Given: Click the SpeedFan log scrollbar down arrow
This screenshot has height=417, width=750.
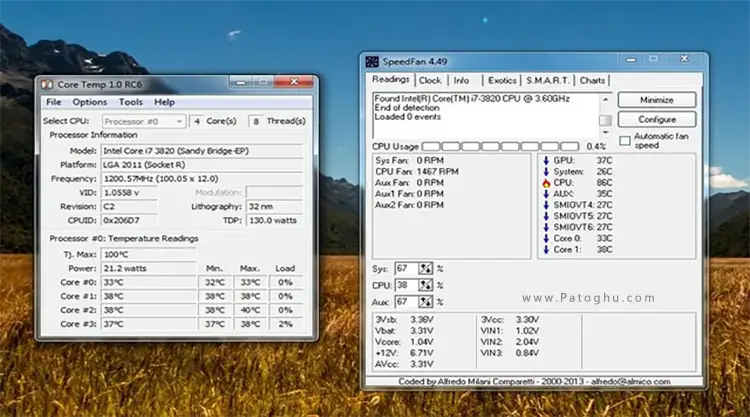Looking at the screenshot, I should (x=606, y=132).
